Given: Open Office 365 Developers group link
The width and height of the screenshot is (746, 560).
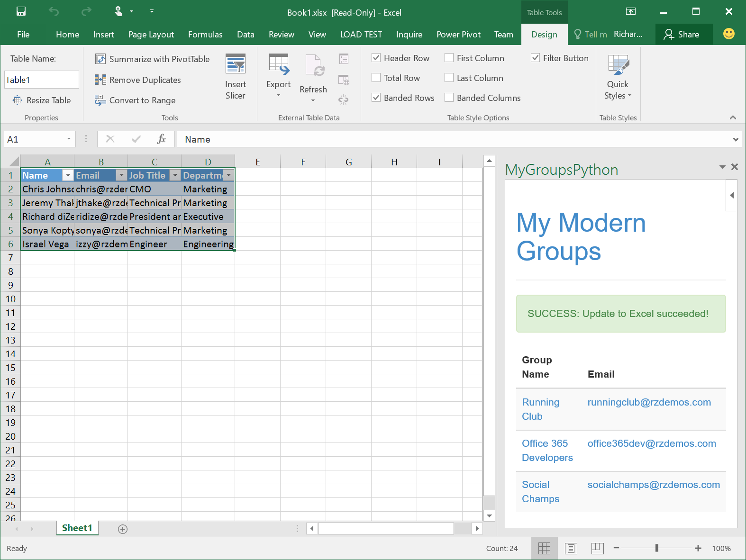Looking at the screenshot, I should [x=547, y=451].
